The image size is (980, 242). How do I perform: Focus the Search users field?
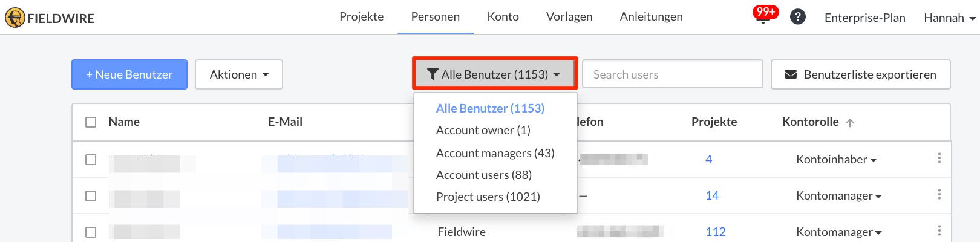673,74
